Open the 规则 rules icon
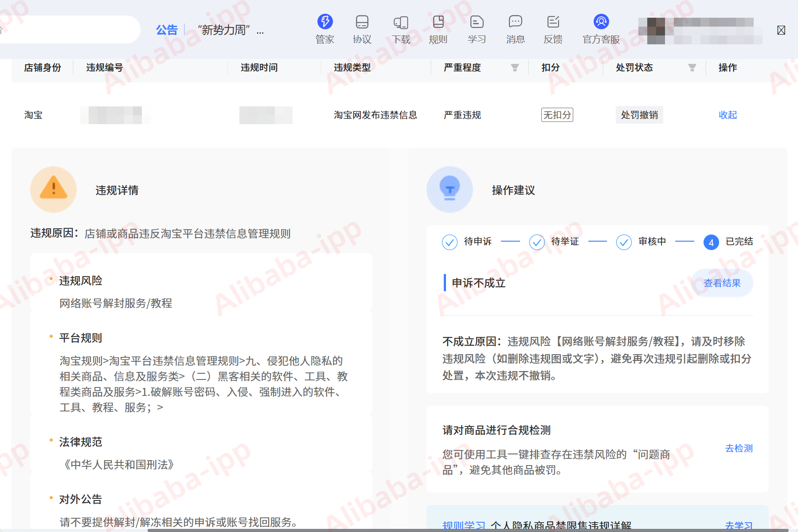Image resolution: width=798 pixels, height=532 pixels. point(438,29)
